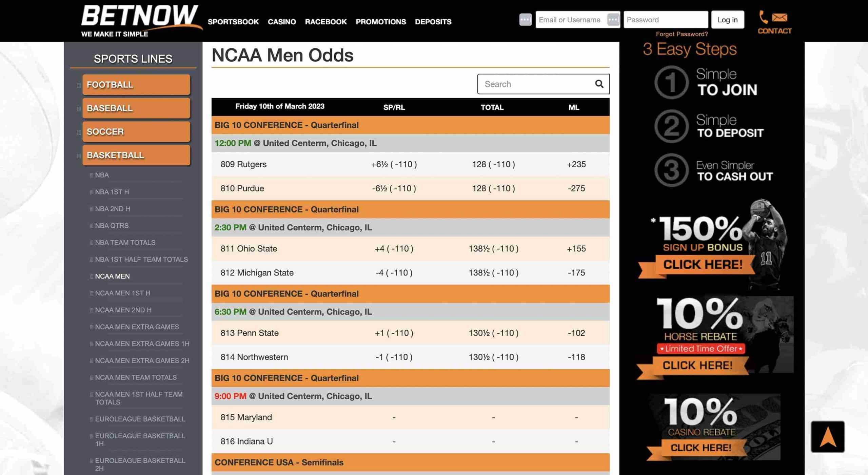Click the phone contact icon
This screenshot has width=868, height=475.
click(x=763, y=17)
